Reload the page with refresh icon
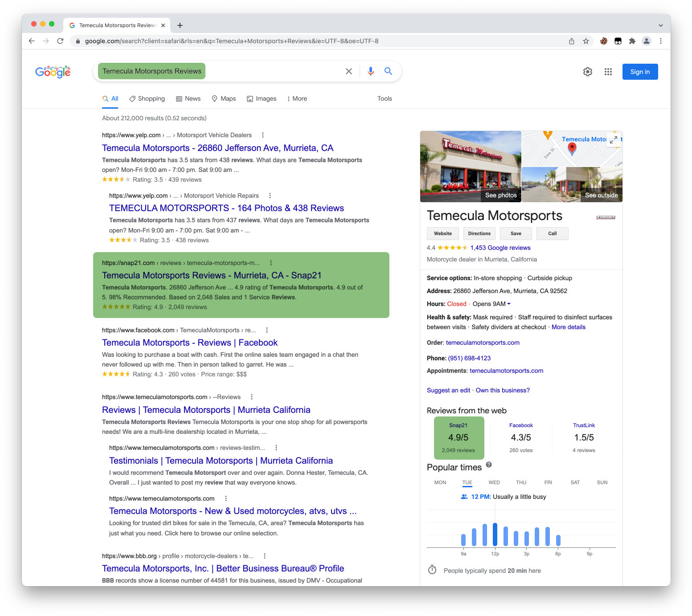Screen dimensions: 692x616 [60, 41]
